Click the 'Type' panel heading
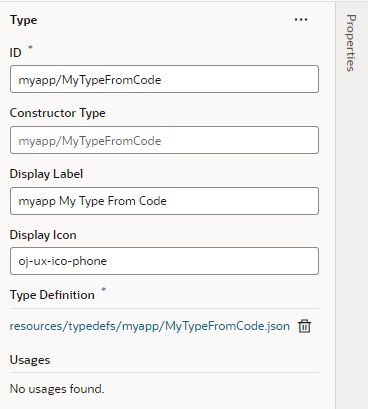Viewport: 368px width, 409px height. tap(23, 20)
